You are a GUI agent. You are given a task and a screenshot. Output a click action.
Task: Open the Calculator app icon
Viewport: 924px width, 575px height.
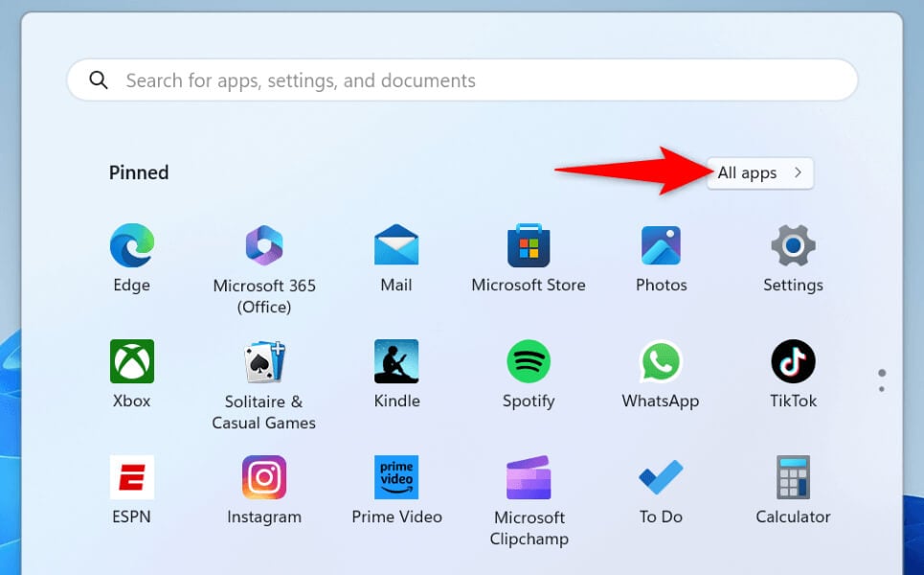(x=793, y=477)
